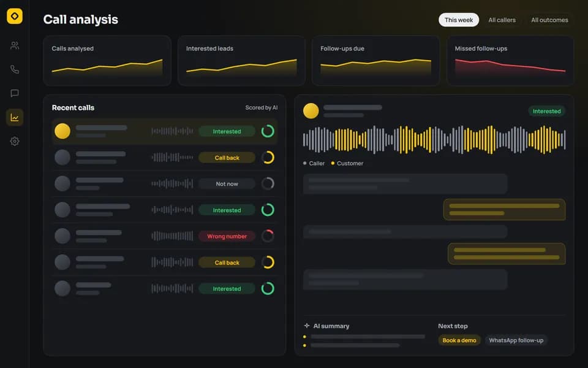The width and height of the screenshot is (588, 368).
Task: Click within the large call audio waveform
Action: point(434,140)
